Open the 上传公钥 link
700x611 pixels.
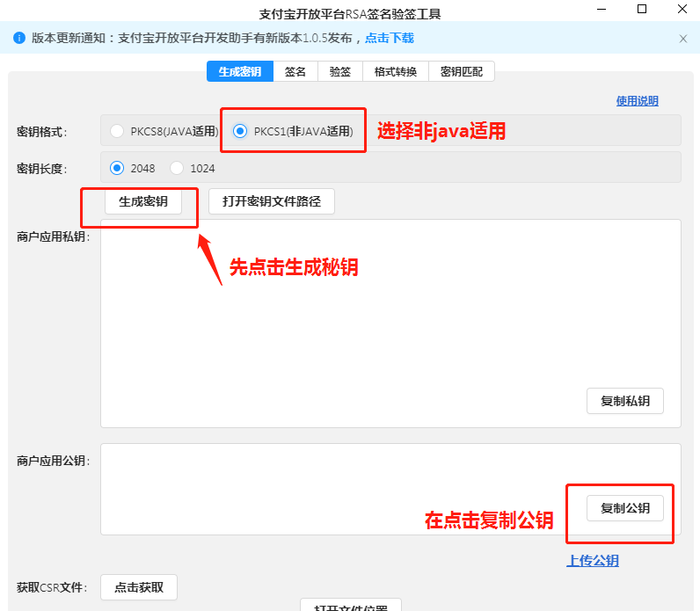(x=593, y=560)
